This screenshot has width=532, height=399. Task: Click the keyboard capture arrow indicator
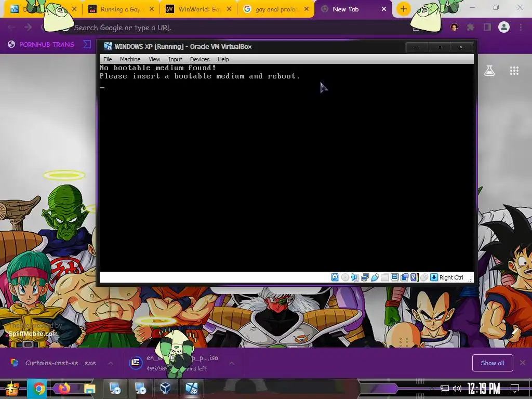tap(434, 277)
